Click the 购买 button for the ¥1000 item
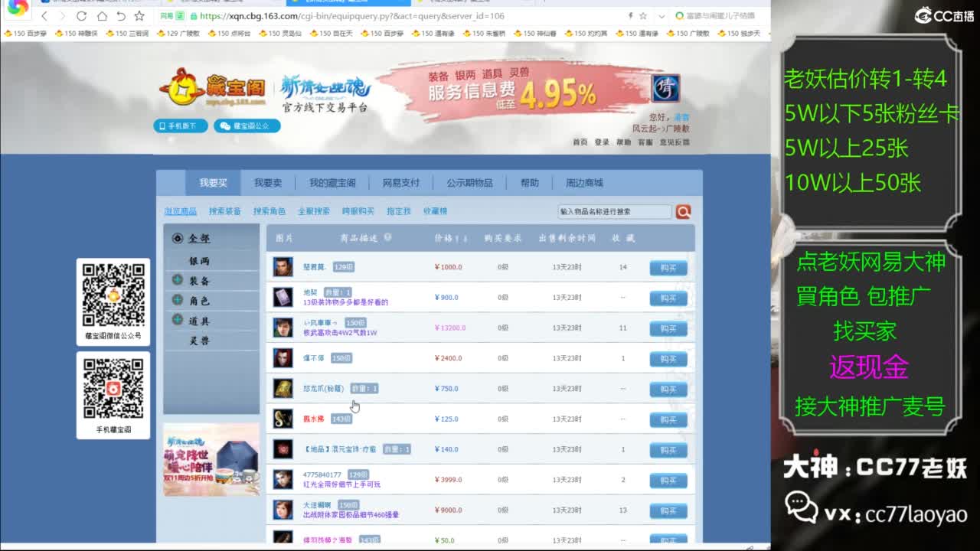This screenshot has width=980, height=551. pos(667,267)
